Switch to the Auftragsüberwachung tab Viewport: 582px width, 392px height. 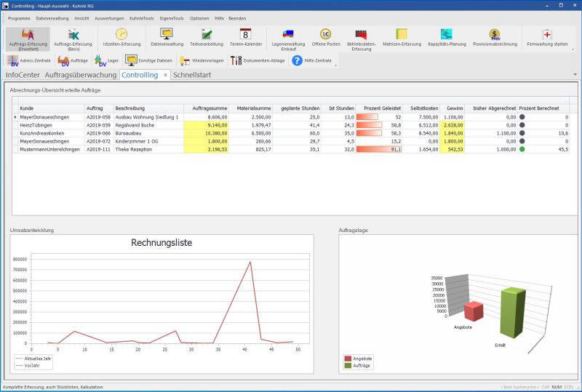coord(80,75)
